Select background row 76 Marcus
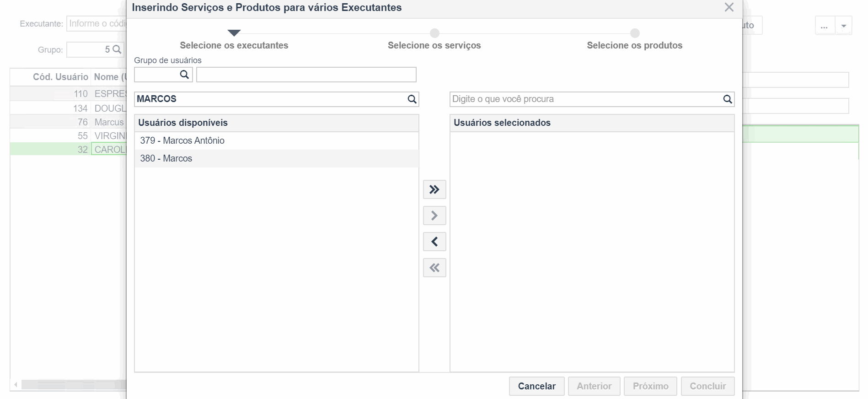 click(68, 122)
